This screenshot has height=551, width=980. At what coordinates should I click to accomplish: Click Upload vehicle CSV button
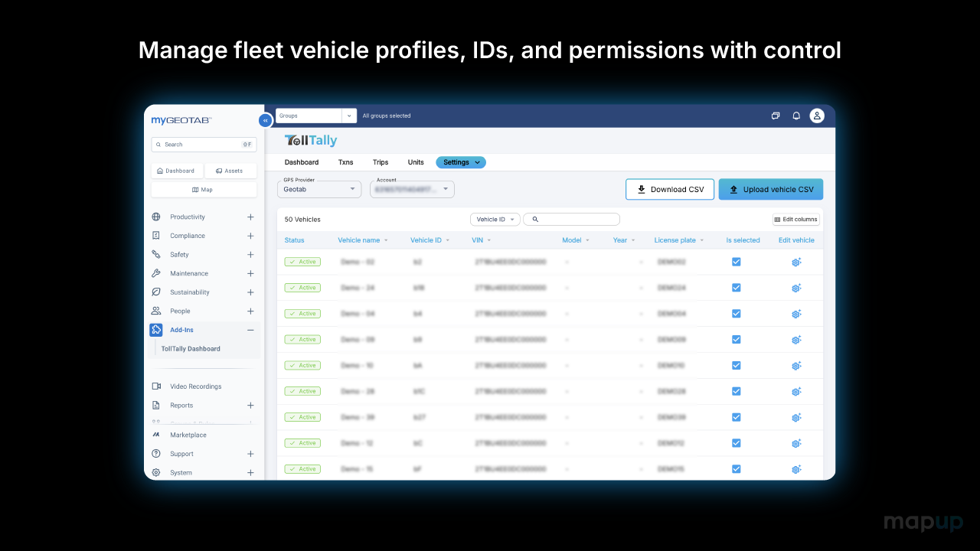[771, 189]
